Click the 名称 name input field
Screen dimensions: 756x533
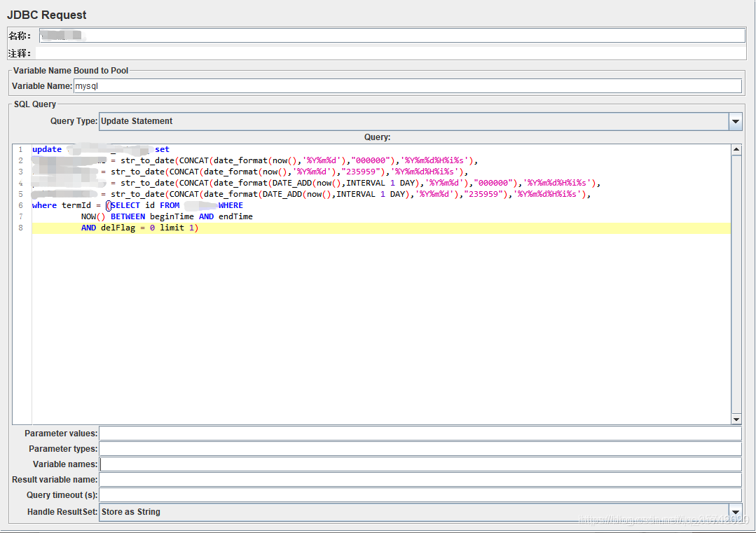[x=392, y=35]
